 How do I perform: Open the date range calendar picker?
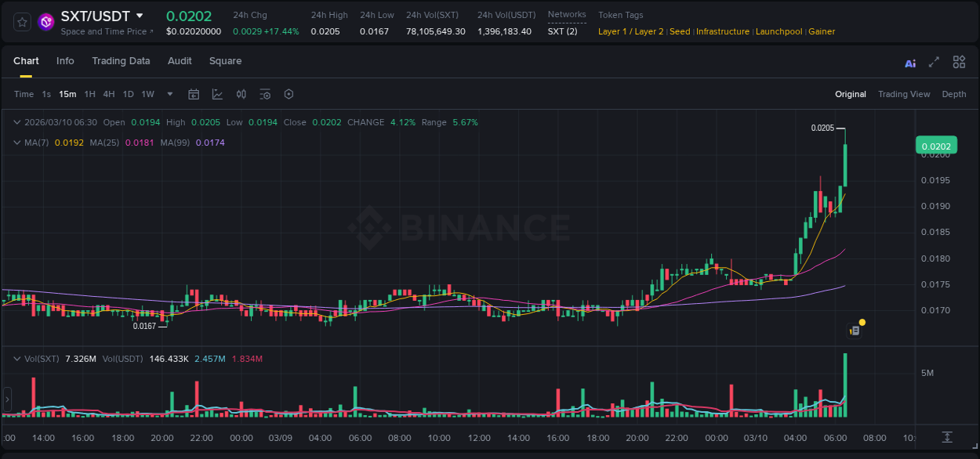click(194, 93)
